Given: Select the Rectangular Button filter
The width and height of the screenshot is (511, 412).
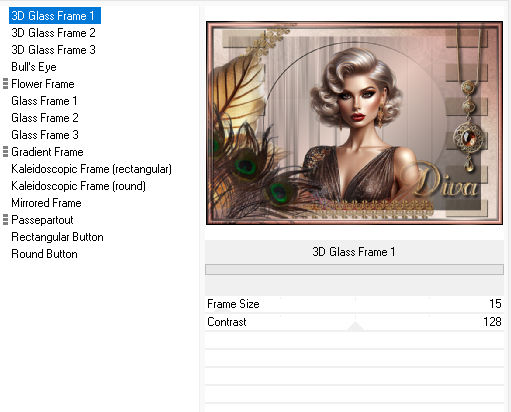Looking at the screenshot, I should tap(57, 237).
